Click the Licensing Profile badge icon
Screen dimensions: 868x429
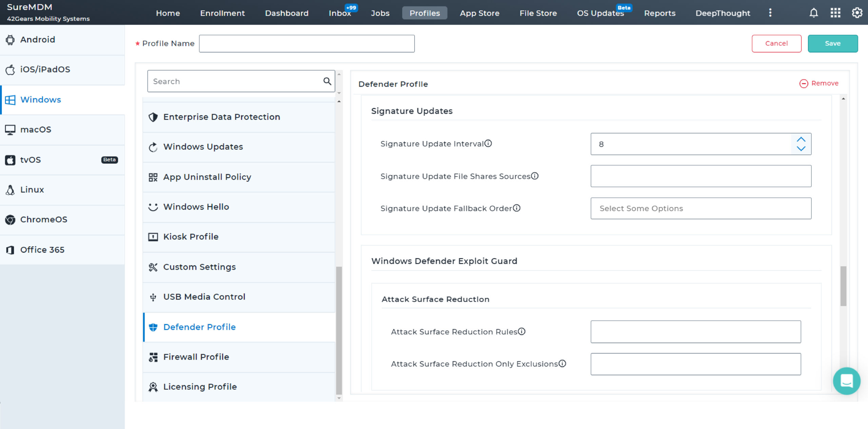click(x=153, y=387)
